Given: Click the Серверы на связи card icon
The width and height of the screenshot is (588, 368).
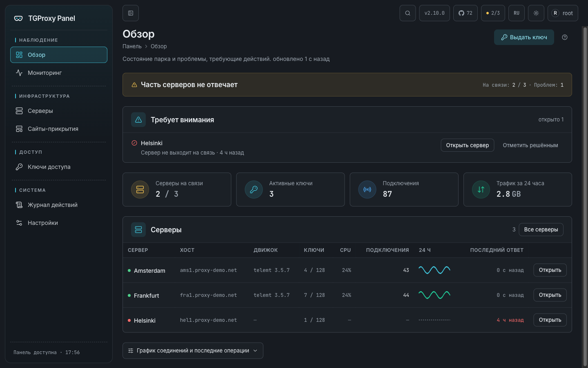Looking at the screenshot, I should click(x=140, y=190).
